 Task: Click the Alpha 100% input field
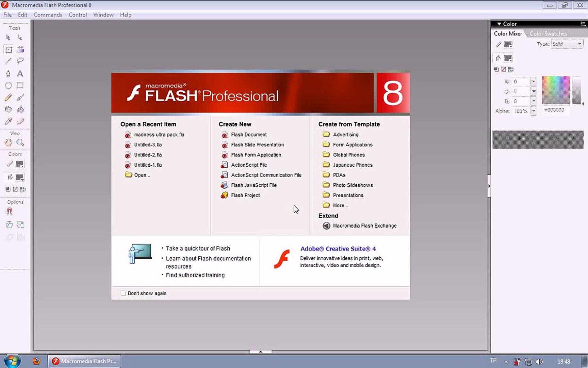click(521, 111)
